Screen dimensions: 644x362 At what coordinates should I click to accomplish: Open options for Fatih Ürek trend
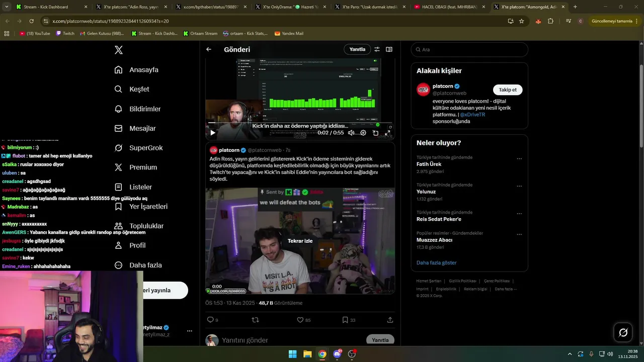[x=519, y=159]
